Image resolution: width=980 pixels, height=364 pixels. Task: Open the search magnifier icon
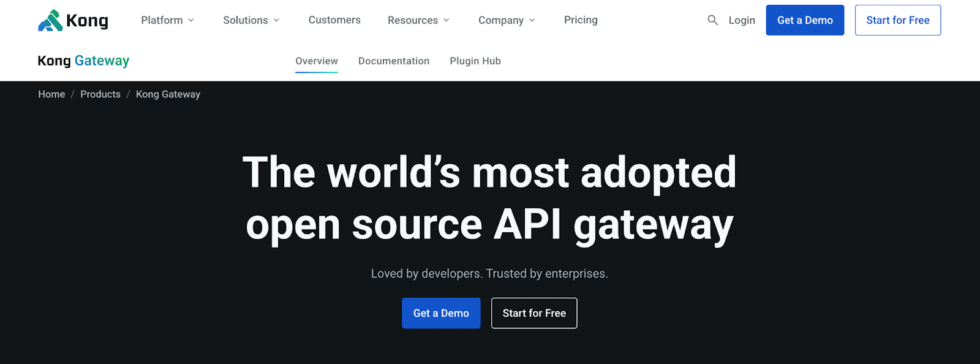coord(712,20)
